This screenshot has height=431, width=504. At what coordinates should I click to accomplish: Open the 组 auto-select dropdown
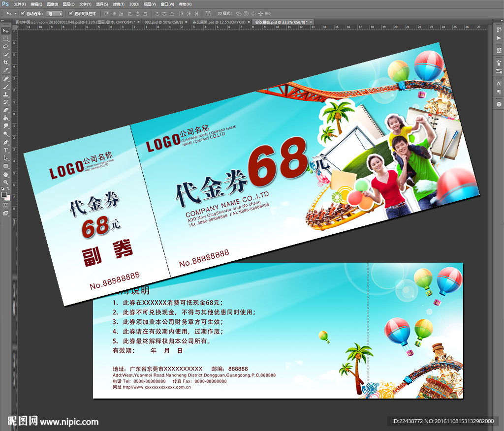(x=54, y=13)
